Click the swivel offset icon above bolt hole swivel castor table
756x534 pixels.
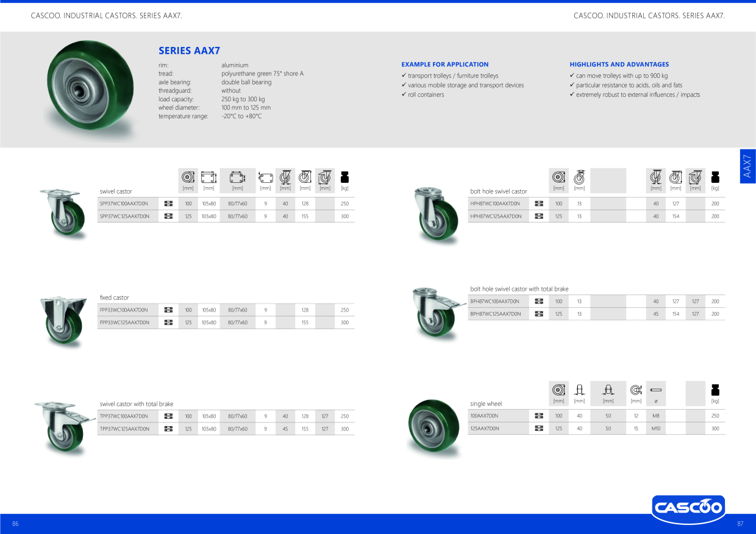[x=655, y=177]
